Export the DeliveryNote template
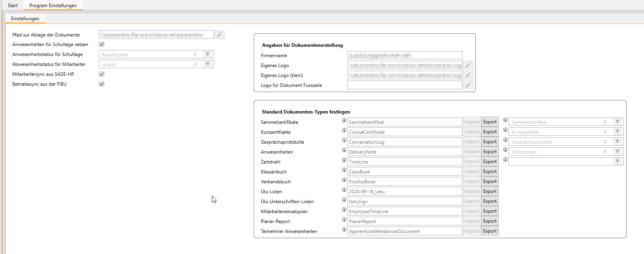The image size is (644, 254). (490, 152)
